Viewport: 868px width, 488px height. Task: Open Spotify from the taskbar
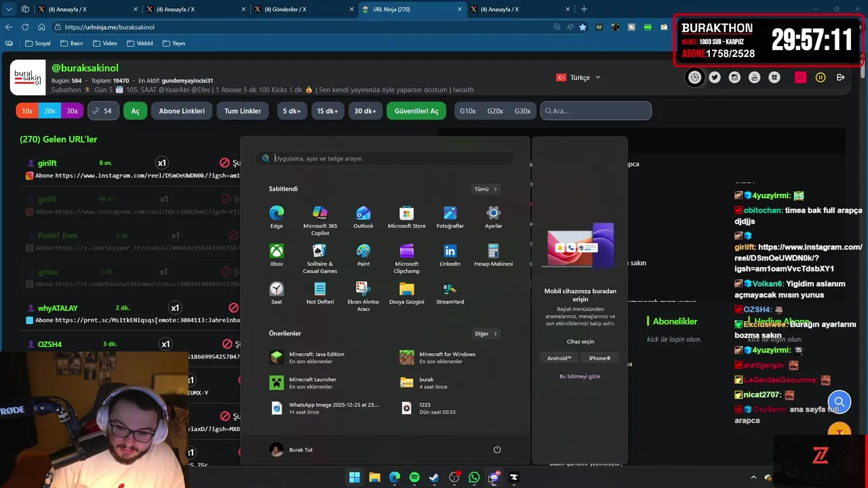(x=414, y=477)
